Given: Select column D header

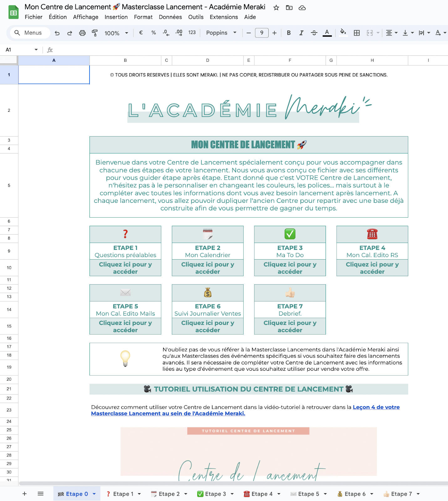Looking at the screenshot, I should pos(208,60).
